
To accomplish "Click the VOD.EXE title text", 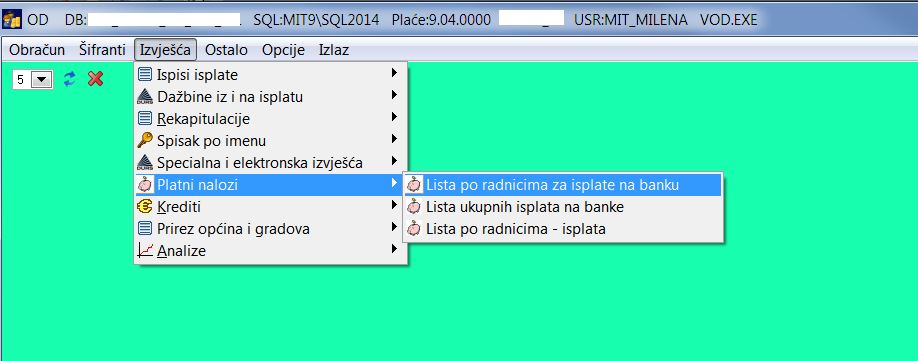I will [728, 20].
